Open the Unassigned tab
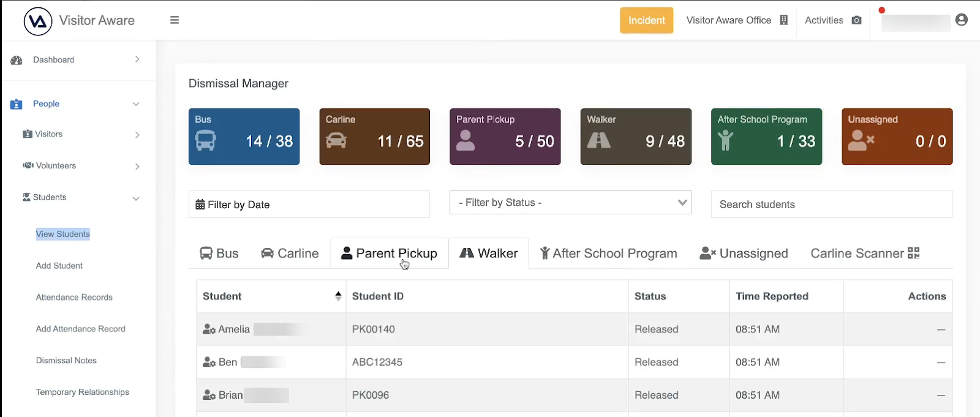 coord(744,254)
